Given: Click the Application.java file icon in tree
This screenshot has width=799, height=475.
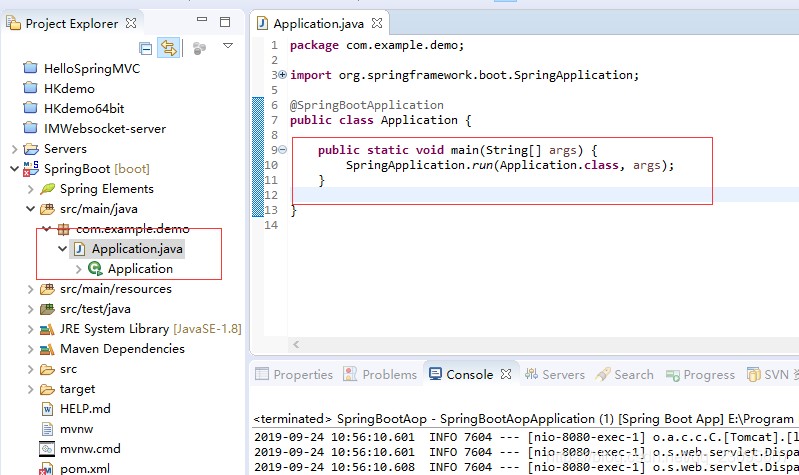Looking at the screenshot, I should click(x=79, y=249).
